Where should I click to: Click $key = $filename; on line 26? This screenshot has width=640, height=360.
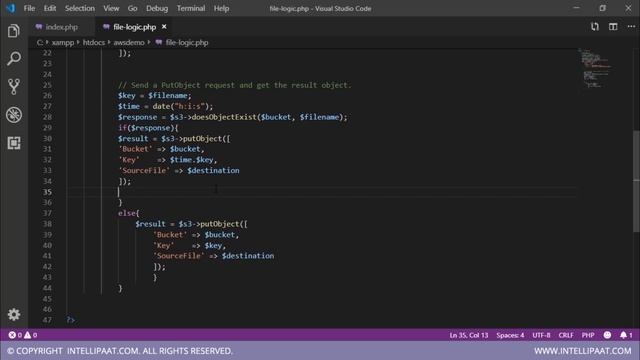pos(154,96)
